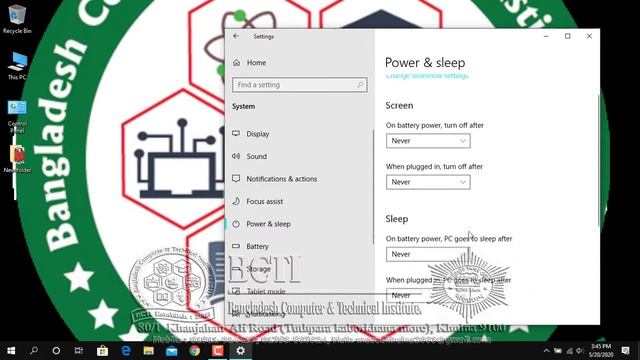Click the System heading in sidebar

tap(243, 107)
